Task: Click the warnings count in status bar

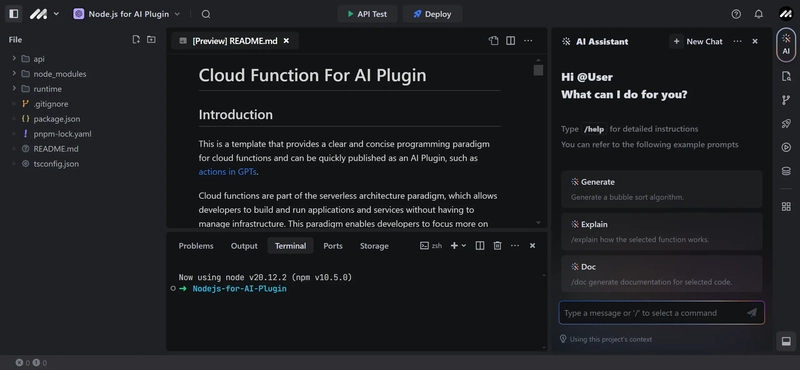Action: coord(40,363)
